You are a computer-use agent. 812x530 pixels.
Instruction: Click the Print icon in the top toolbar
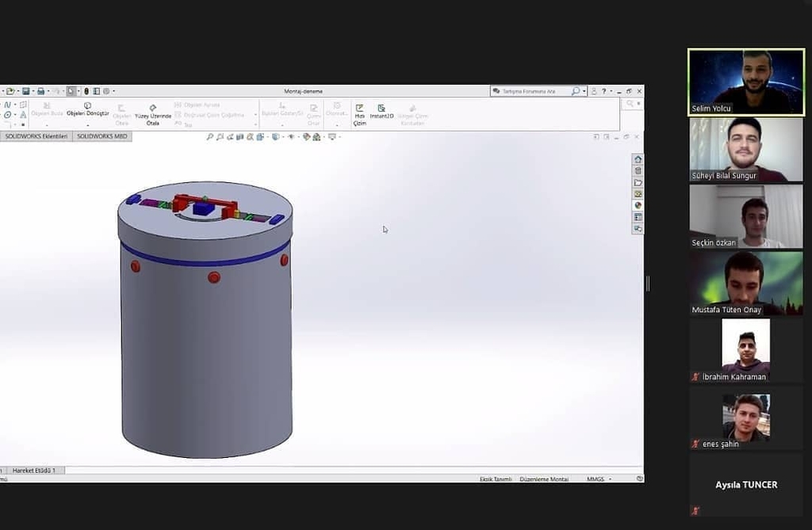pyautogui.click(x=41, y=91)
